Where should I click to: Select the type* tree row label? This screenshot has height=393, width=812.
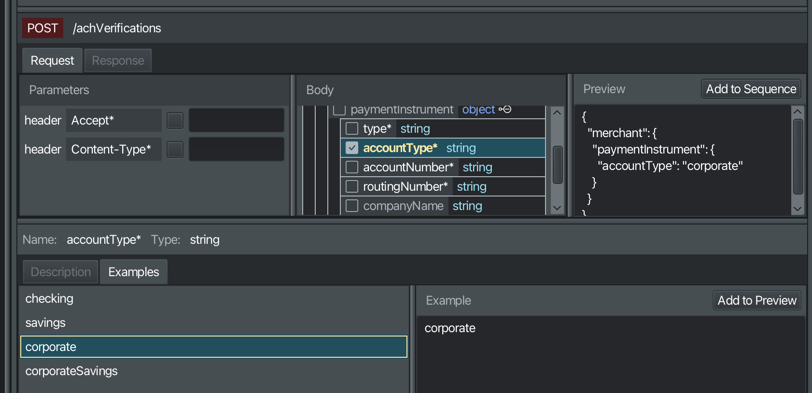click(x=378, y=128)
